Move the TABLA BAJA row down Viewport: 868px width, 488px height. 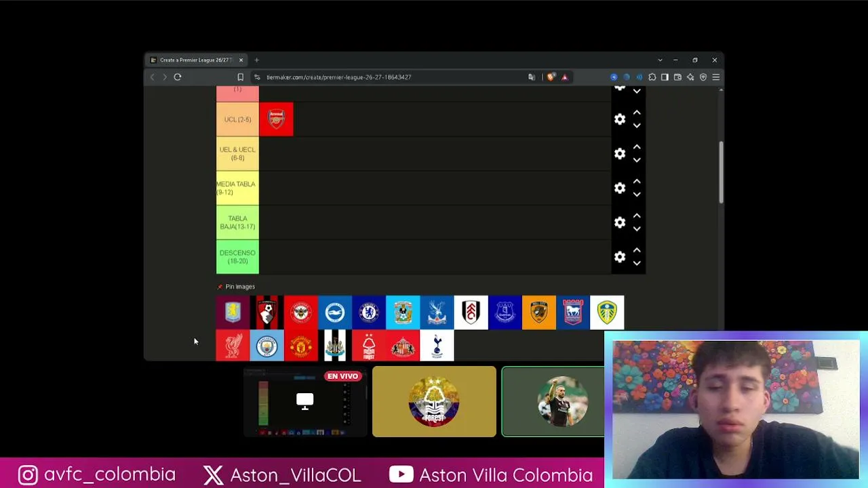(x=637, y=228)
